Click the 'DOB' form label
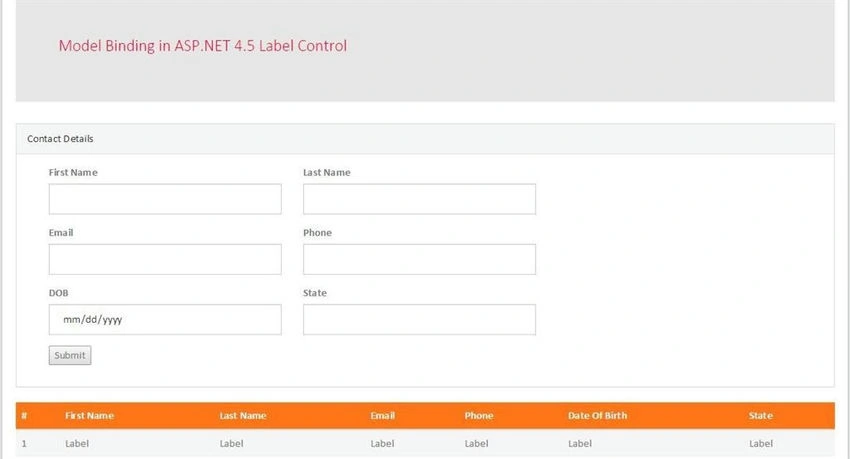 click(x=59, y=293)
